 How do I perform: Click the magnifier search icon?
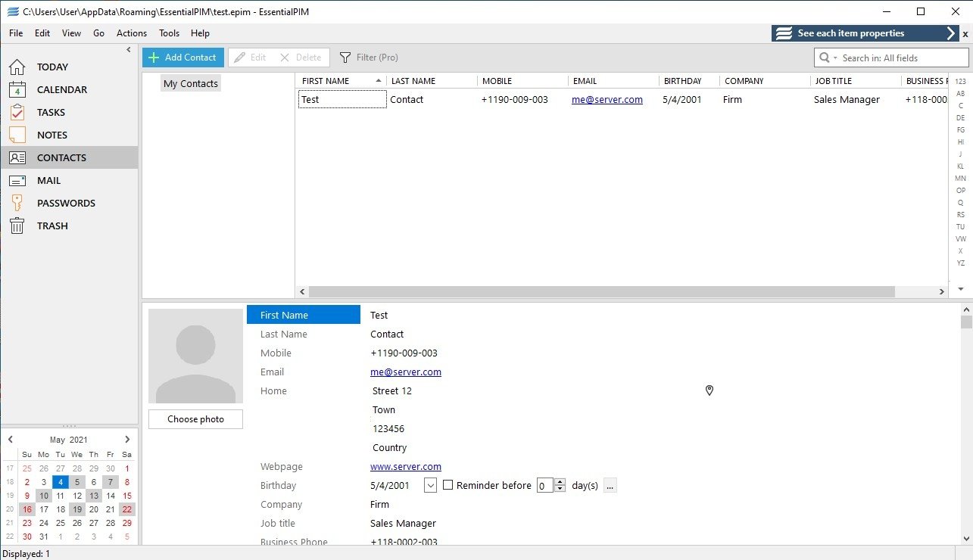(825, 58)
